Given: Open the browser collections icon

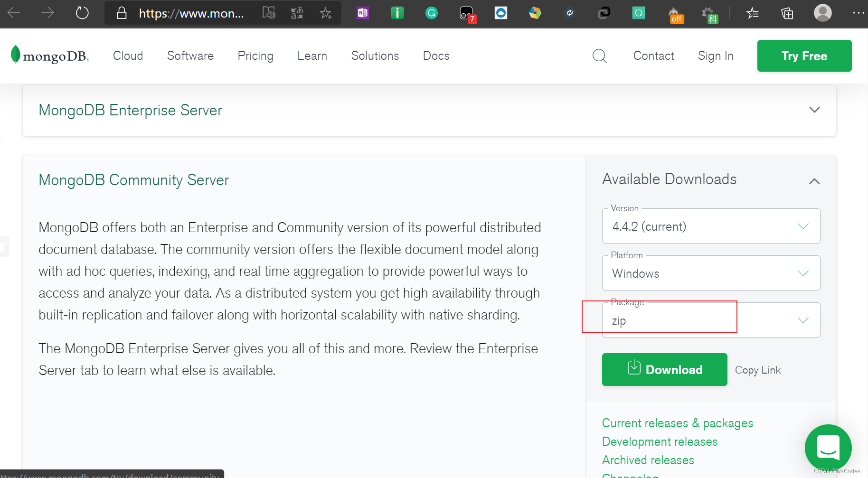Looking at the screenshot, I should coord(787,13).
